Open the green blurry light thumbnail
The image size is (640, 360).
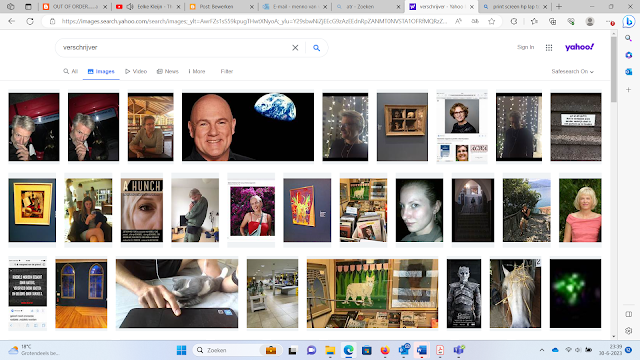576,293
